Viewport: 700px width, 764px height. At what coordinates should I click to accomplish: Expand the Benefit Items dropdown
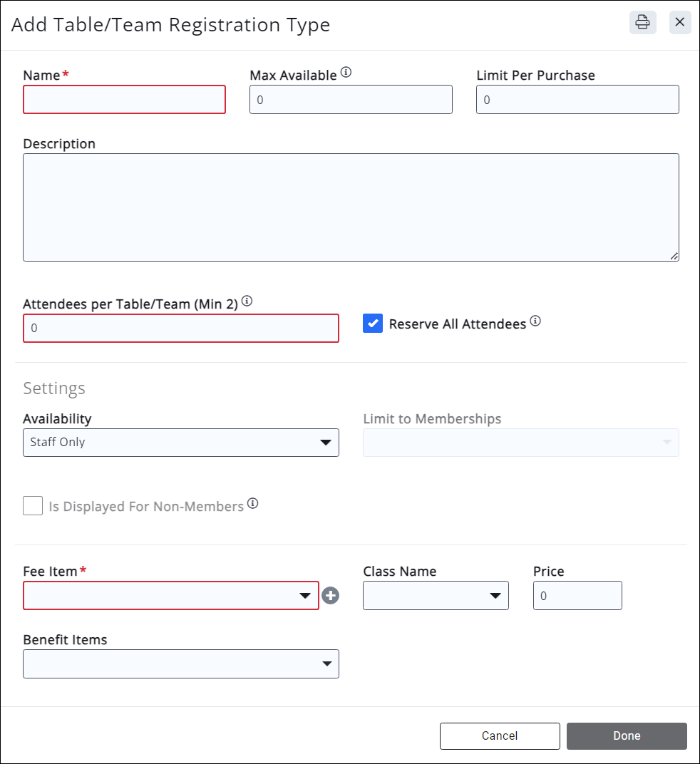click(x=181, y=664)
